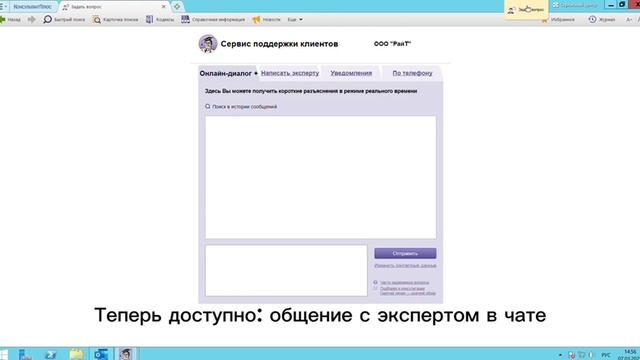Viewport: 640px width, 360px height.
Task: Open Изменить контактные данные link
Action: click(x=405, y=265)
